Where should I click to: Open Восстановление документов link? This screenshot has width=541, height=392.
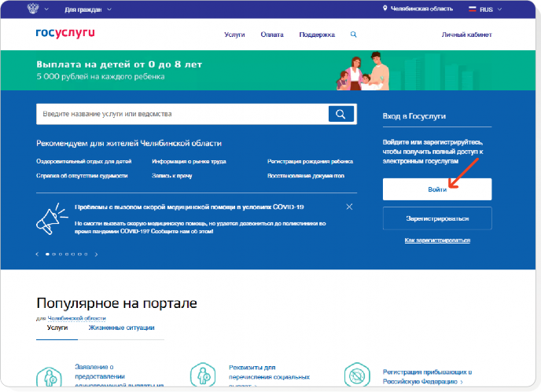pyautogui.click(x=306, y=176)
